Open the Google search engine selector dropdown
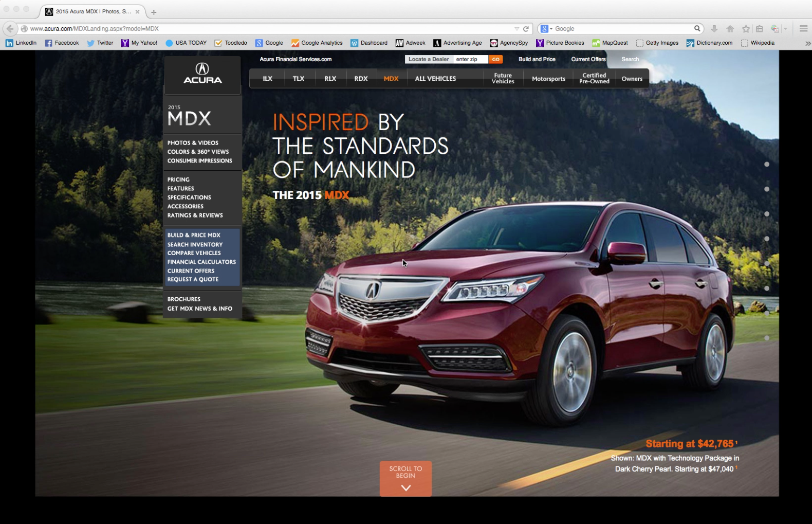Image resolution: width=812 pixels, height=524 pixels. 546,29
